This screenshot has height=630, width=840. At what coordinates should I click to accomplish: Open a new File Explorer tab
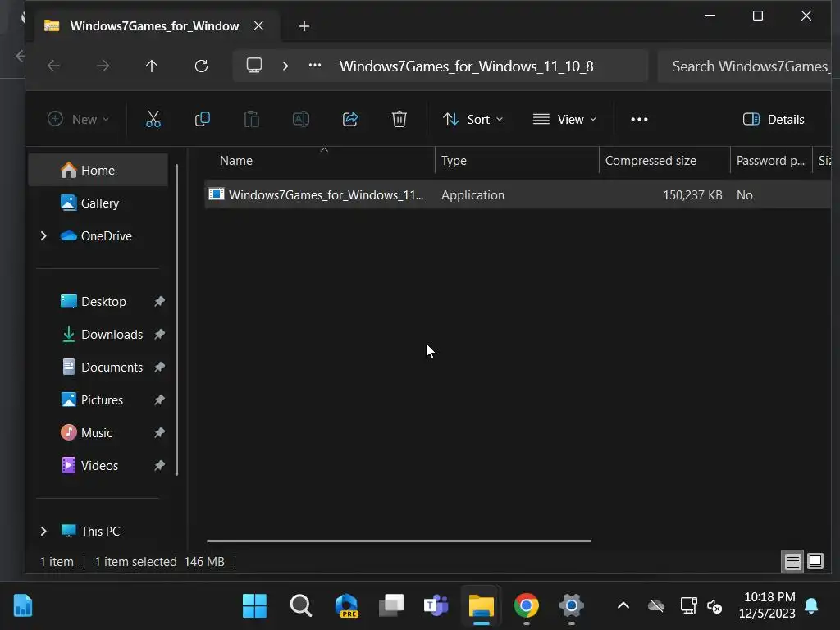pos(304,26)
